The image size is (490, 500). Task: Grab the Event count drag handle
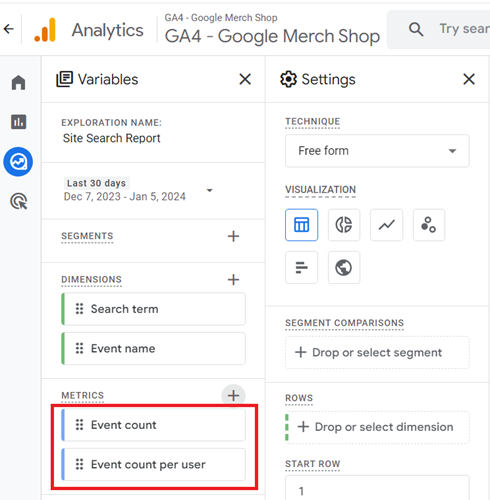(79, 425)
